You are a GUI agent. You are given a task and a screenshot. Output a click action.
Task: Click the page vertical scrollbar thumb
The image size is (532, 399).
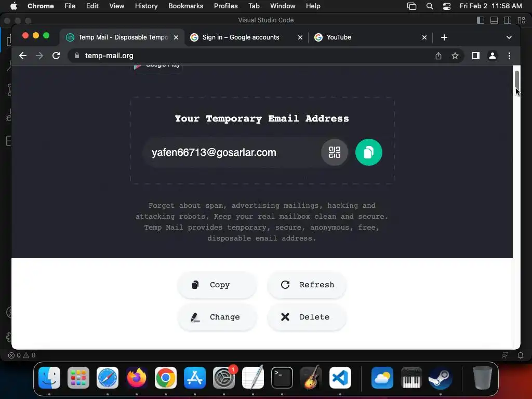tap(516, 79)
